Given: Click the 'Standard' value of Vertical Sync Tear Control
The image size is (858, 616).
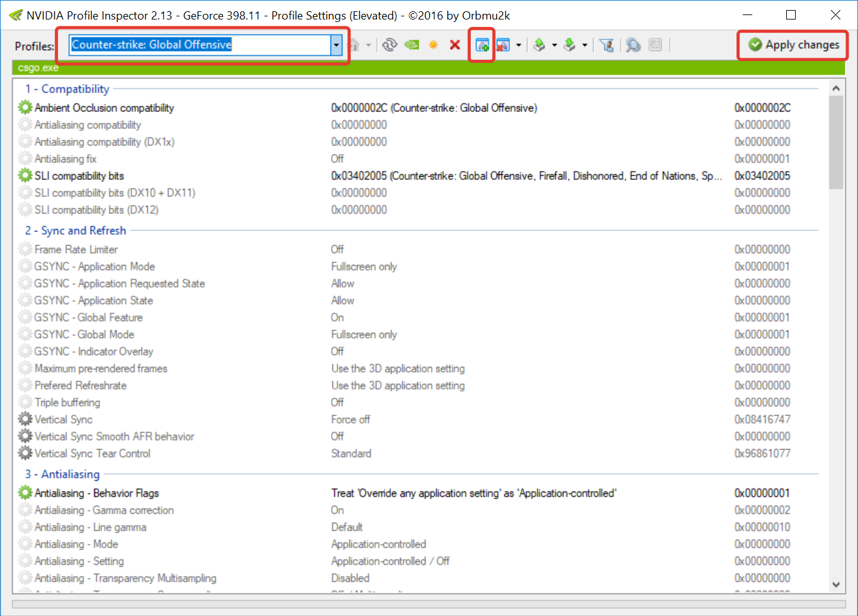Looking at the screenshot, I should click(351, 453).
